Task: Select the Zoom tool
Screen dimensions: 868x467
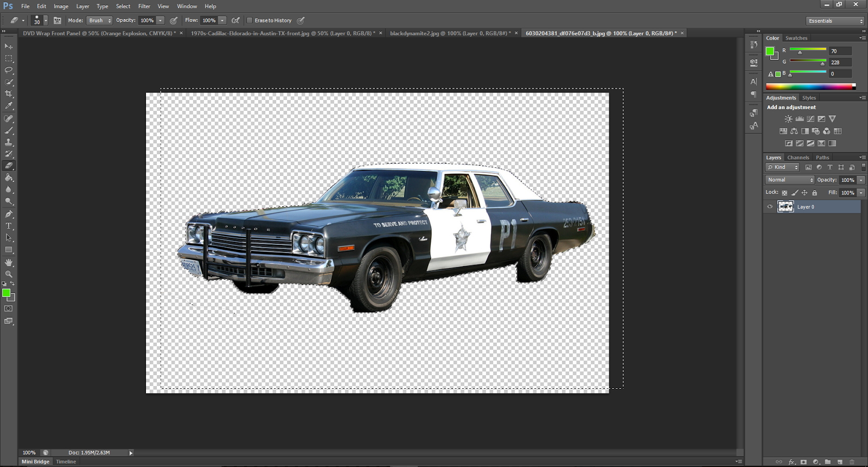Action: coord(9,274)
